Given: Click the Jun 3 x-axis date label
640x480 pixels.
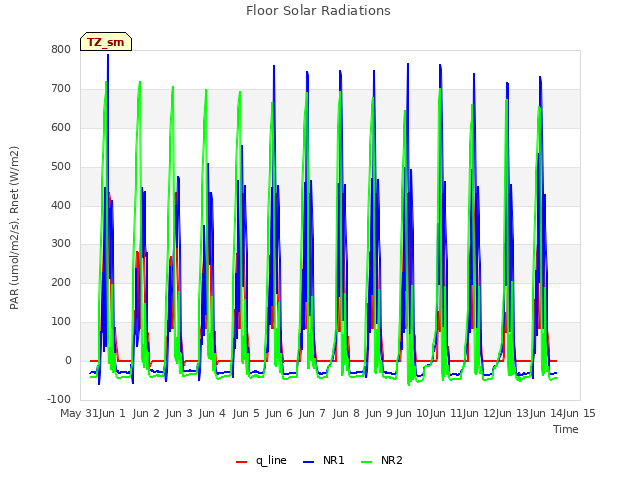Looking at the screenshot, I should click(179, 413).
